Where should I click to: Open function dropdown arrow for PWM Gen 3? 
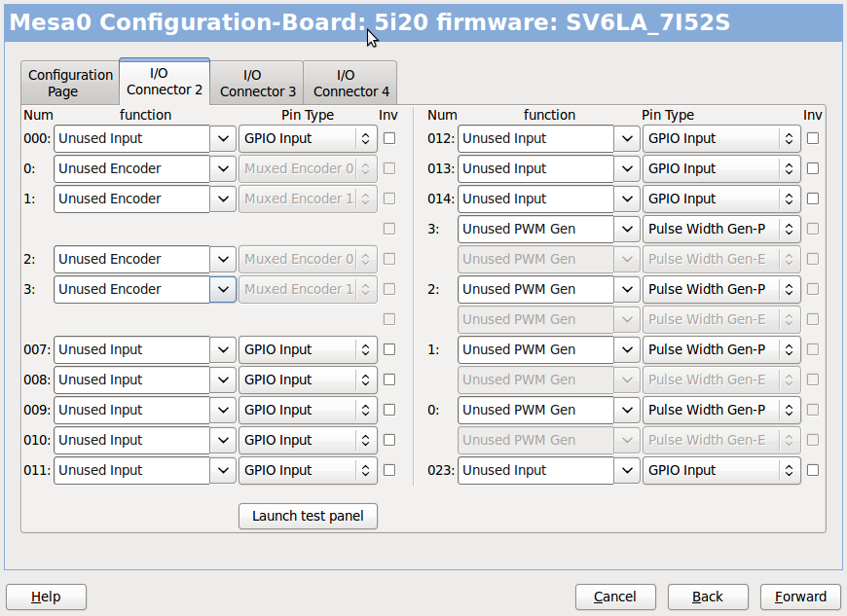627,230
